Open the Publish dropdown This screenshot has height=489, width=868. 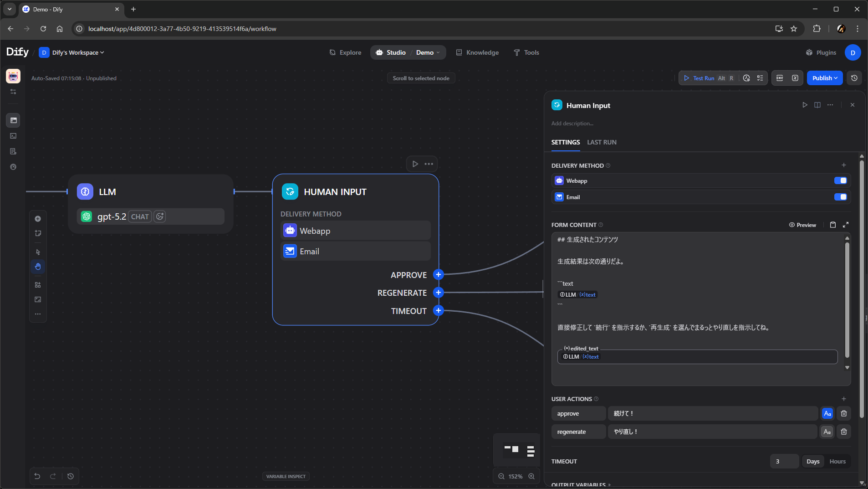[x=824, y=78]
